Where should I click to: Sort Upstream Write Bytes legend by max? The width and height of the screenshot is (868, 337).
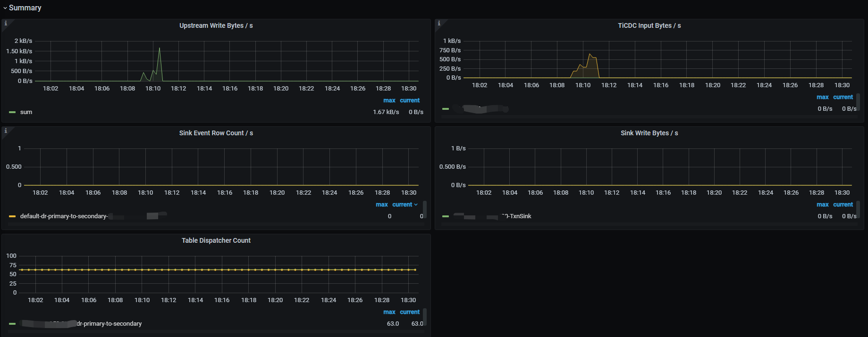coord(389,100)
